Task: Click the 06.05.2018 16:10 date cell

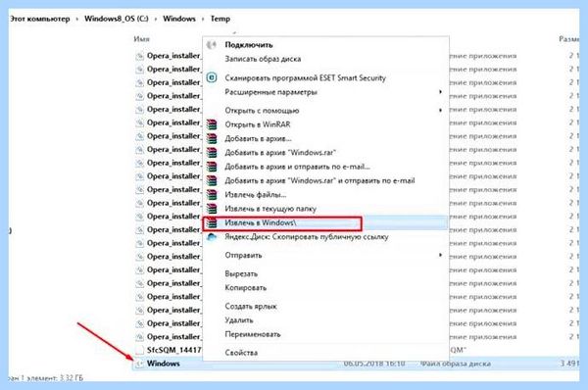Action: (374, 364)
